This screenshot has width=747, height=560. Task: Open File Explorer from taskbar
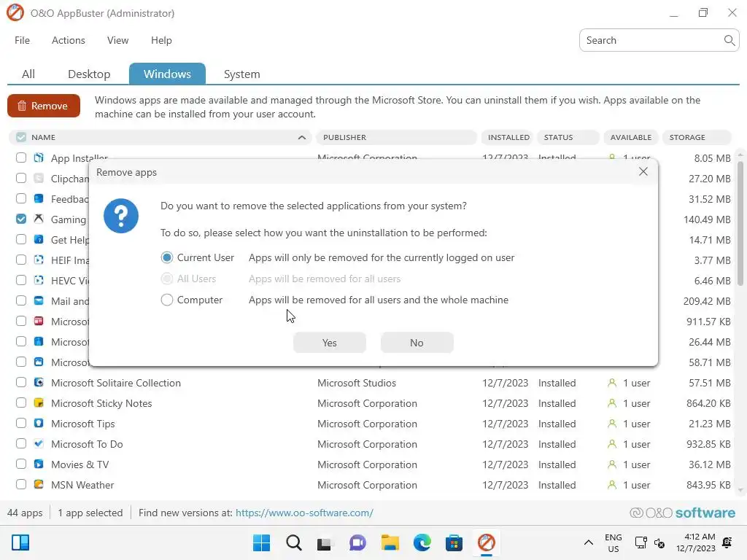(x=390, y=542)
